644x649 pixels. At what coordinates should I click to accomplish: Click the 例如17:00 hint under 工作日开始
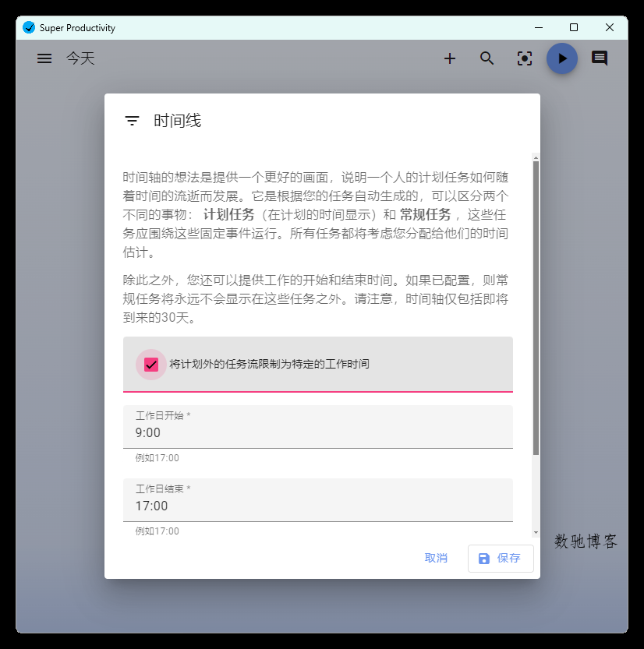pyautogui.click(x=157, y=458)
